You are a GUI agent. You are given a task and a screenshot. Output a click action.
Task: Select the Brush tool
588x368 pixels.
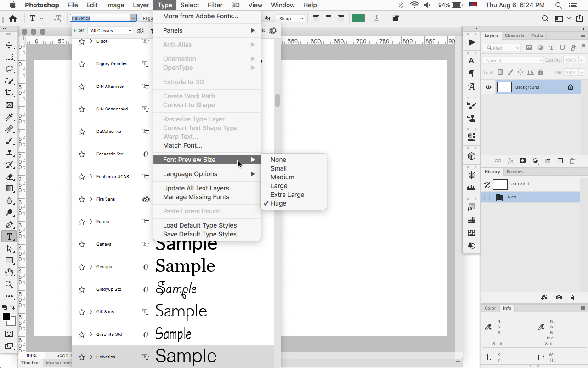9,141
